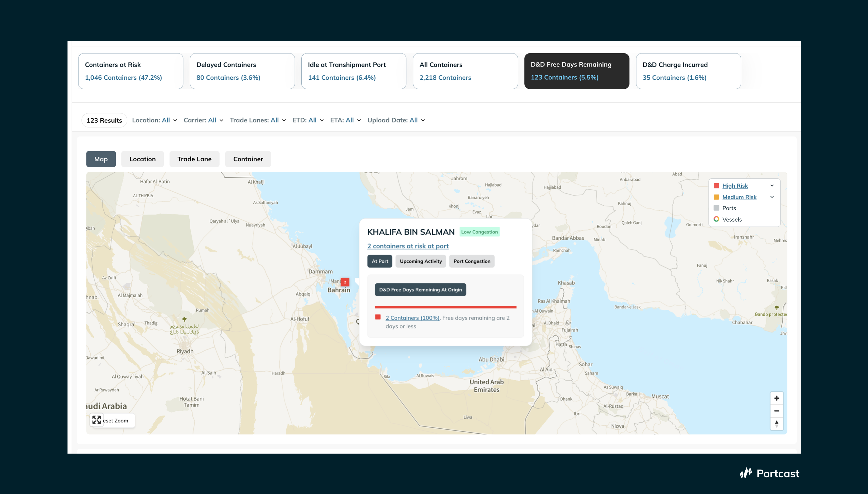Toggle the Ports legend entry
The width and height of the screenshot is (868, 494).
point(729,208)
